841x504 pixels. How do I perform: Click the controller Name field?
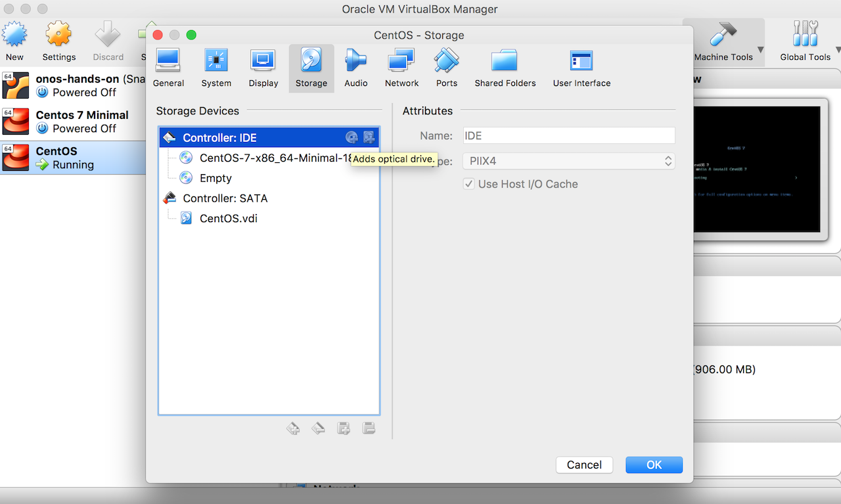pyautogui.click(x=569, y=135)
